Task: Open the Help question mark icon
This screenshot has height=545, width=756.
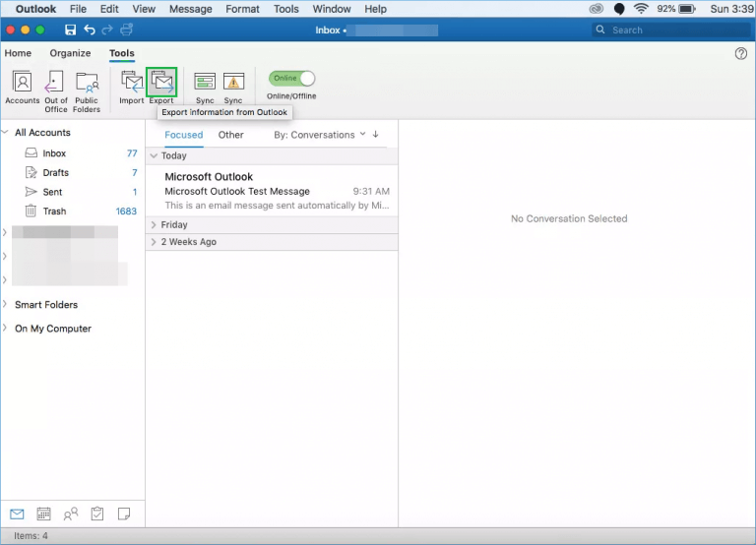Action: [x=741, y=53]
